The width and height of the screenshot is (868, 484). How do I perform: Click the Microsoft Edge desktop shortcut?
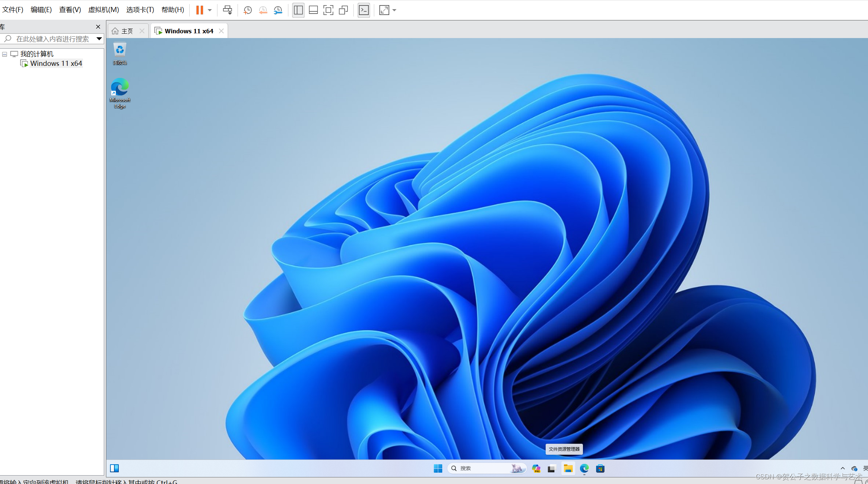click(x=120, y=93)
